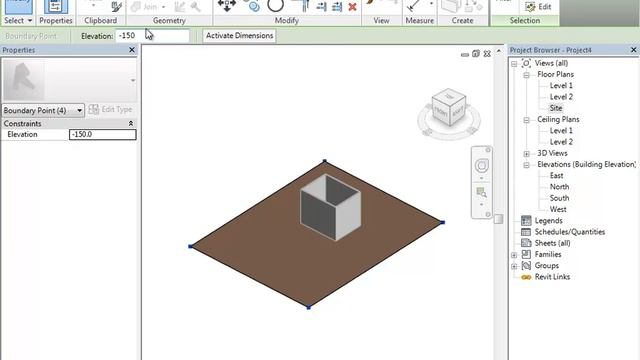This screenshot has height=360, width=640.
Task: Collapse the Constraints section
Action: 131,123
